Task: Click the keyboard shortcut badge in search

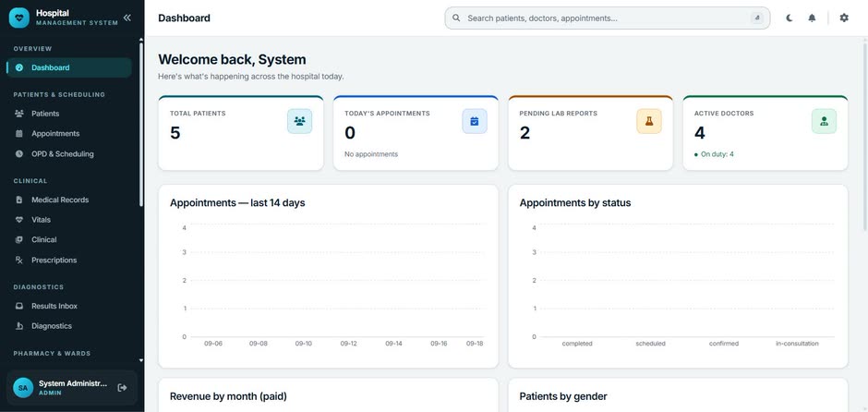Action: (x=757, y=18)
